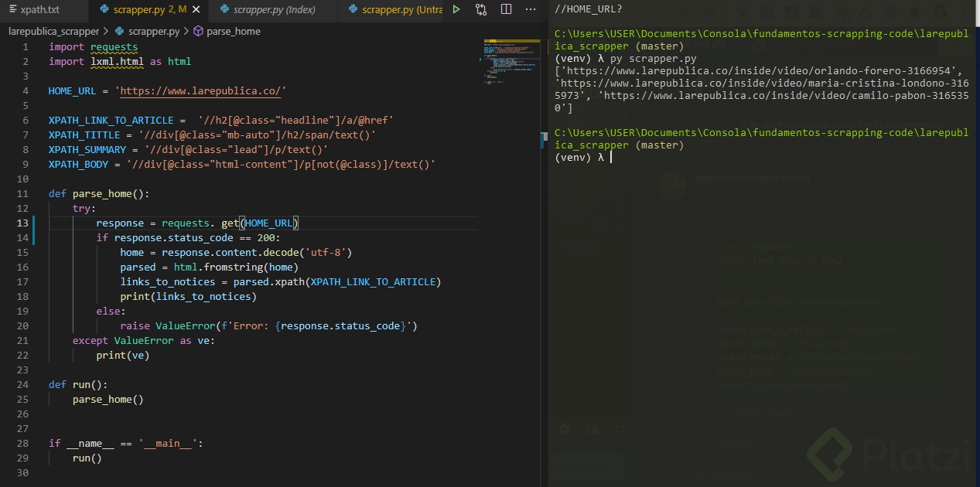
Task: Click line number 24 in the gutter
Action: [22, 385]
